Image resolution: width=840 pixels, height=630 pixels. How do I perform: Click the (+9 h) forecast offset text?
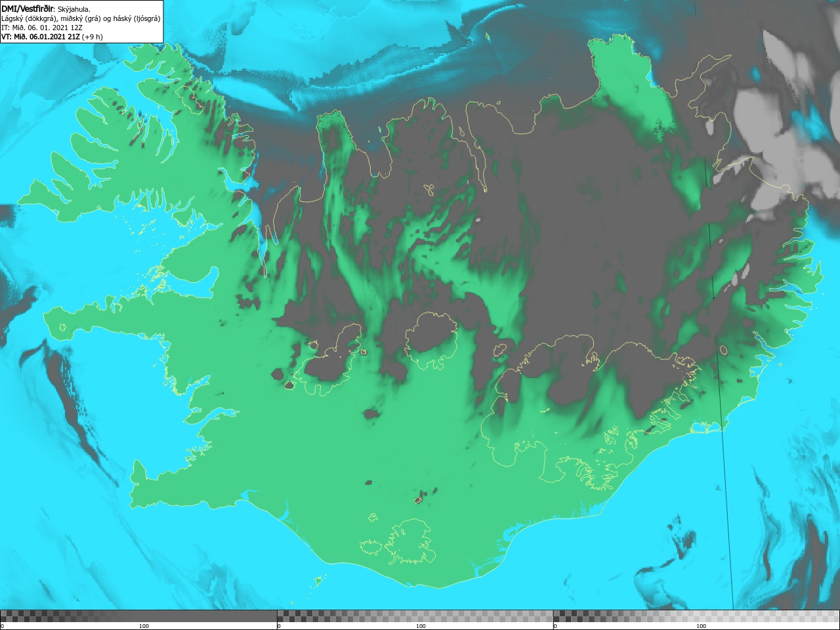point(93,37)
